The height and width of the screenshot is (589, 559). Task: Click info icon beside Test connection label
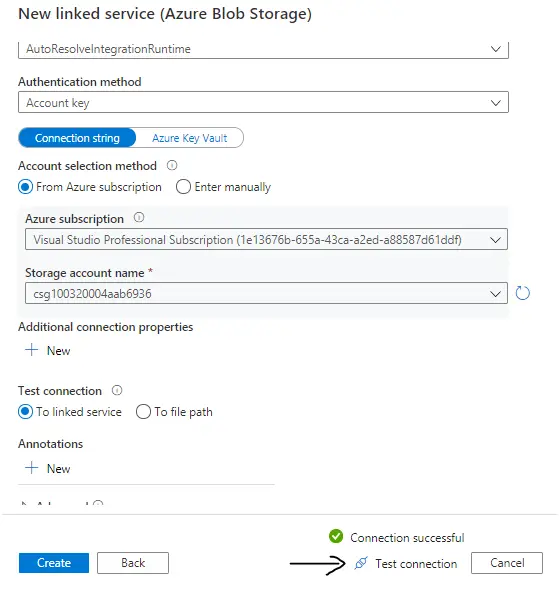click(x=117, y=390)
